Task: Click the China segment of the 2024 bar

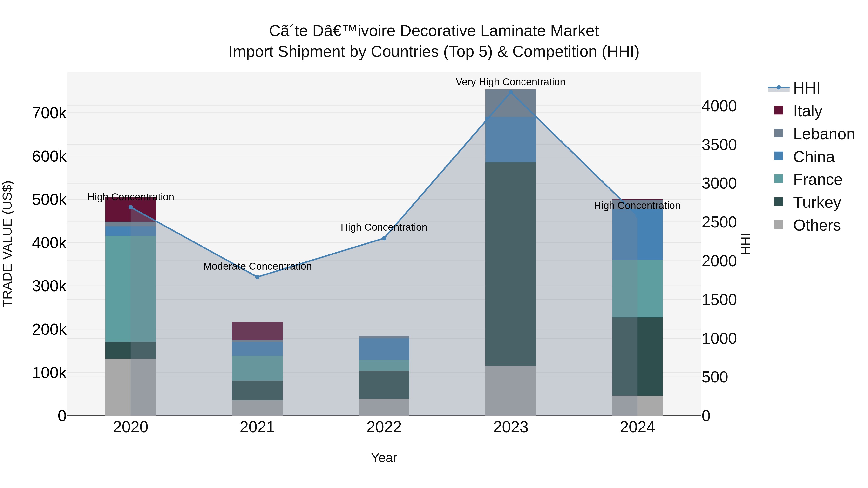Action: 637,234
